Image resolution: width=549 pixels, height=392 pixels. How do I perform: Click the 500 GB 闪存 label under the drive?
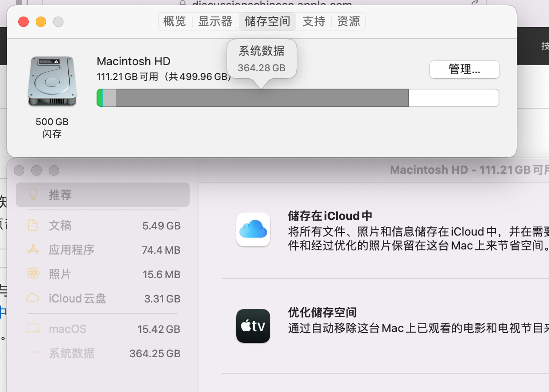(x=52, y=128)
